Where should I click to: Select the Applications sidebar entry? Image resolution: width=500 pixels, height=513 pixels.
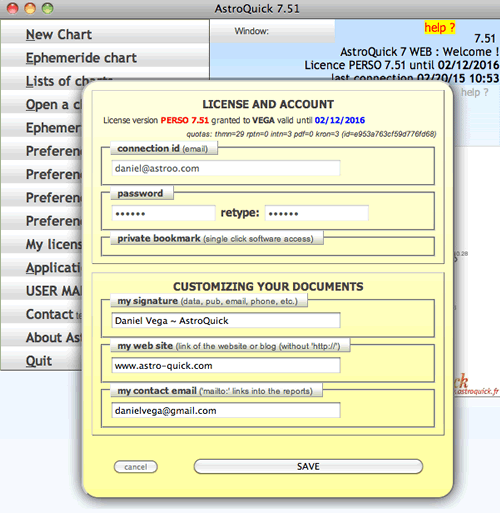point(41,268)
